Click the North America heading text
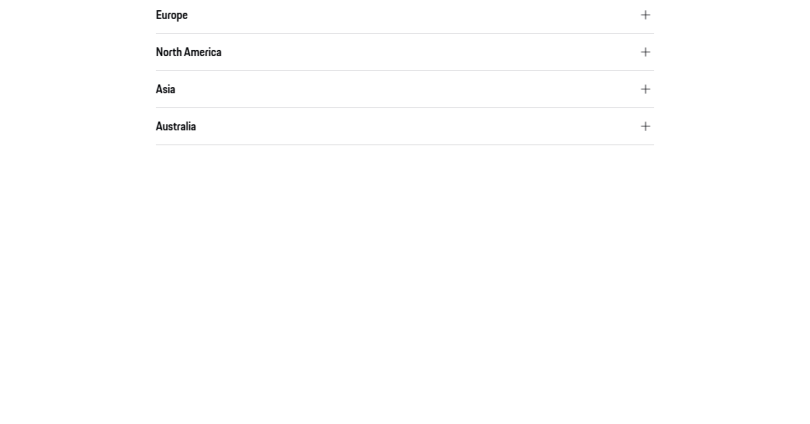 189,52
